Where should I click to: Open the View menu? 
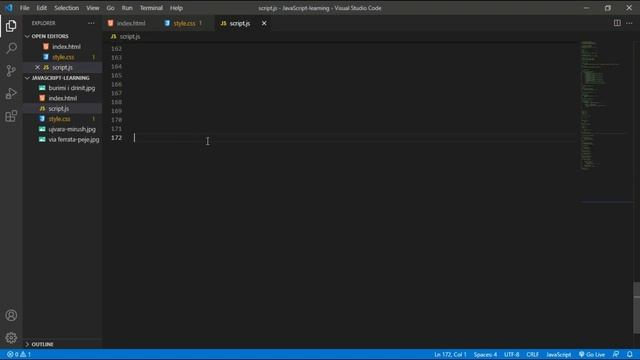93,8
